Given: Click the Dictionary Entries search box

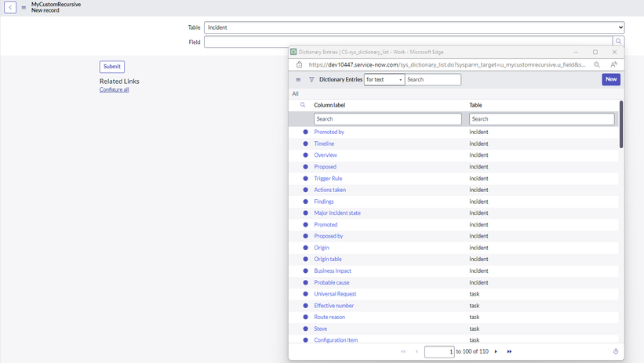Looking at the screenshot, I should pos(433,80).
